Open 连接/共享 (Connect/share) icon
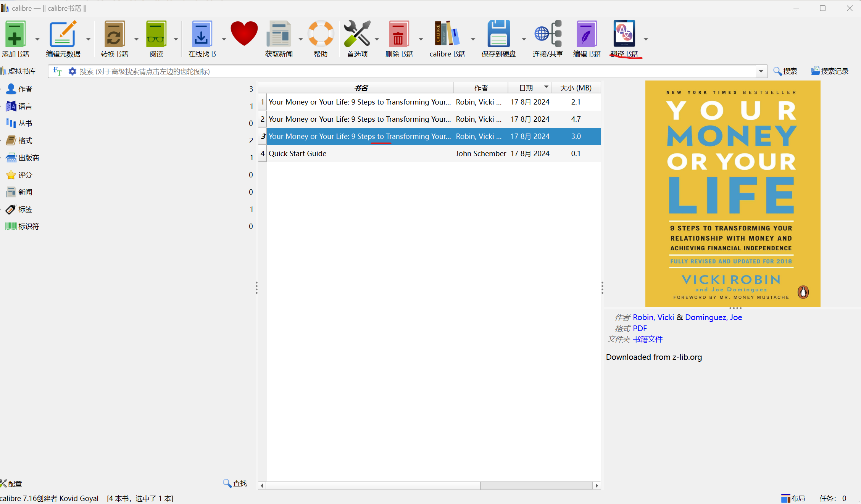Viewport: 861px width, 504px height. click(548, 34)
